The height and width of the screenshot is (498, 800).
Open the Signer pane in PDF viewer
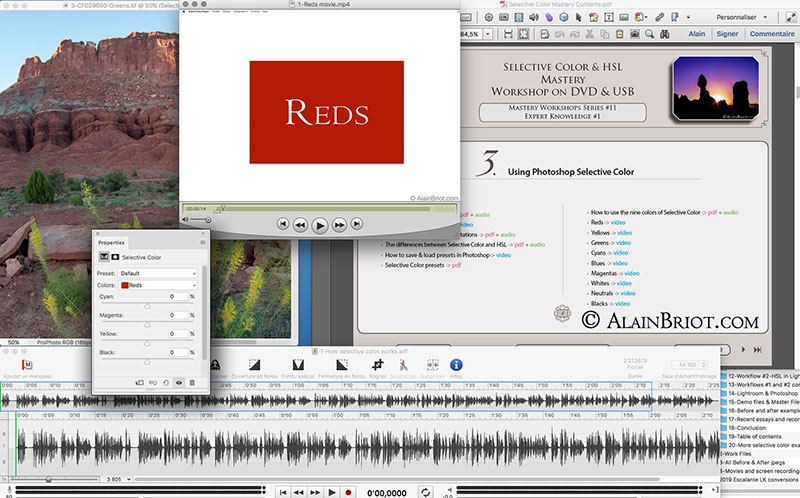click(x=727, y=33)
